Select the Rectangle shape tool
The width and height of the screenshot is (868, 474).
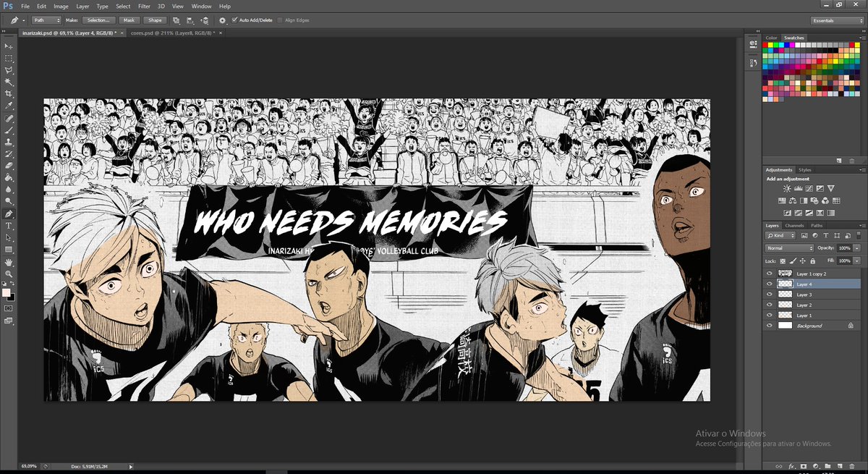coord(9,250)
